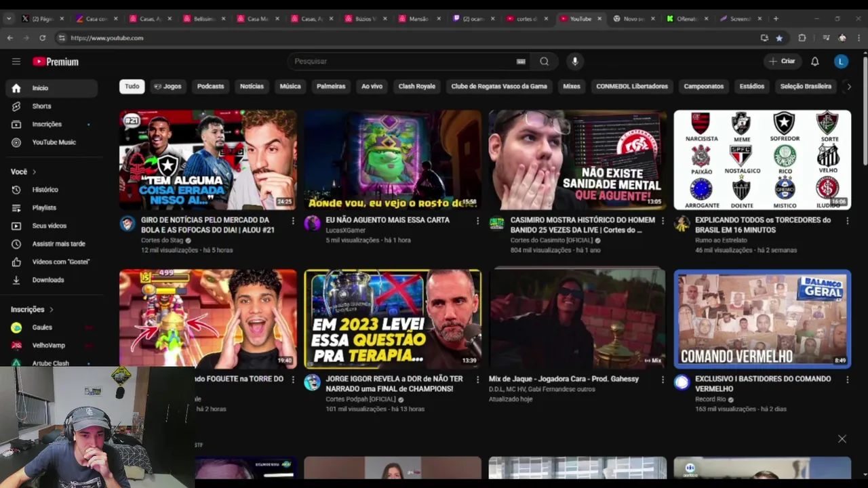Select the CONMEBOL Libertadores chip
Screen dimensions: 868x488
[x=632, y=87]
